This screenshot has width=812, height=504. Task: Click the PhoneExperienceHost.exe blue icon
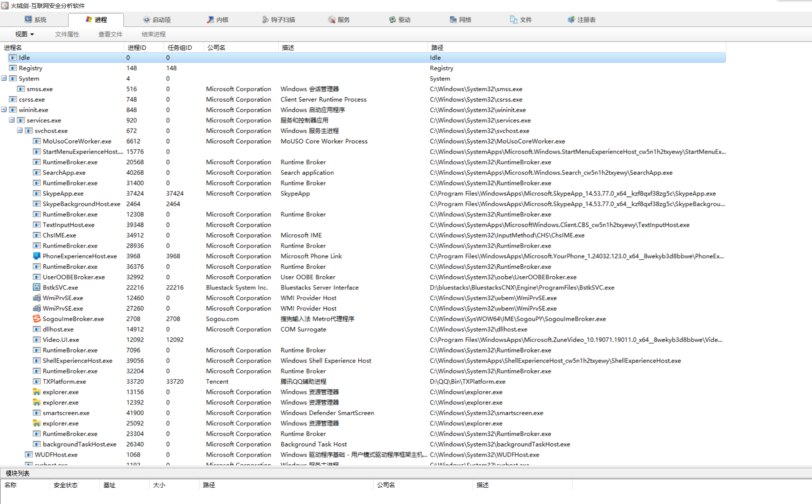37,256
